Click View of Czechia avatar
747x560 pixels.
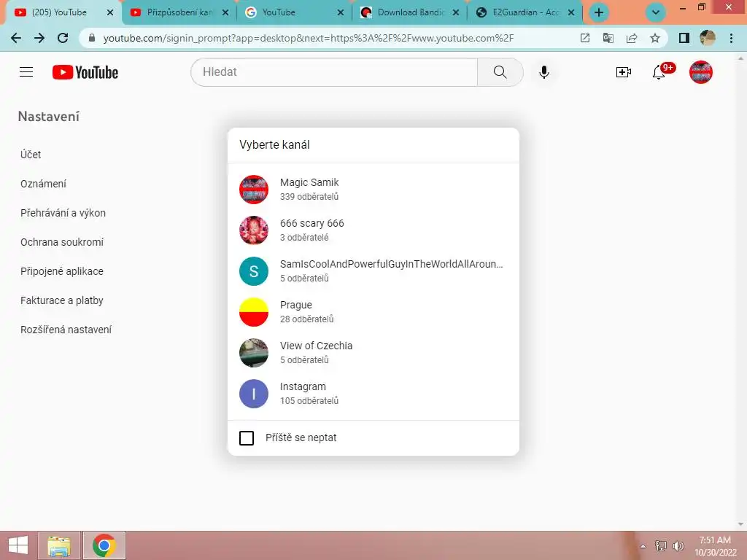click(253, 353)
